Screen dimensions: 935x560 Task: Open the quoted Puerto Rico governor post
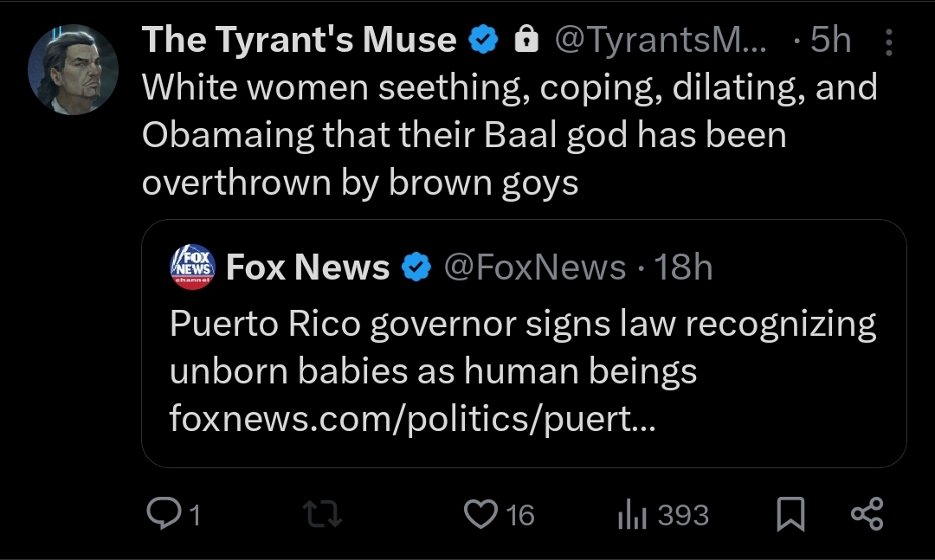(x=524, y=344)
